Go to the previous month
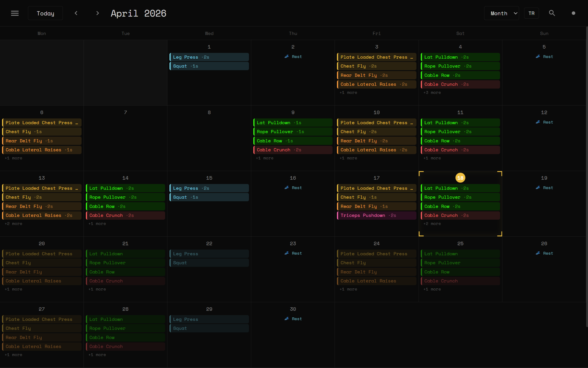The width and height of the screenshot is (588, 368). point(76,13)
